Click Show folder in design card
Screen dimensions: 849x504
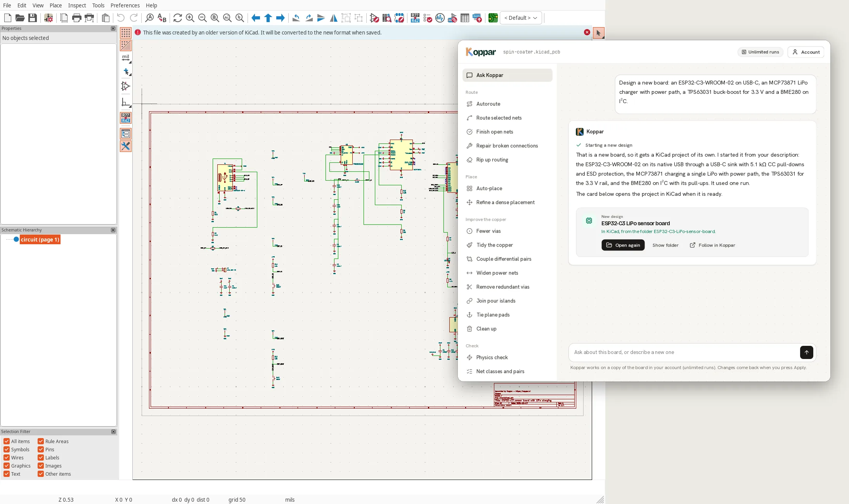click(x=665, y=245)
